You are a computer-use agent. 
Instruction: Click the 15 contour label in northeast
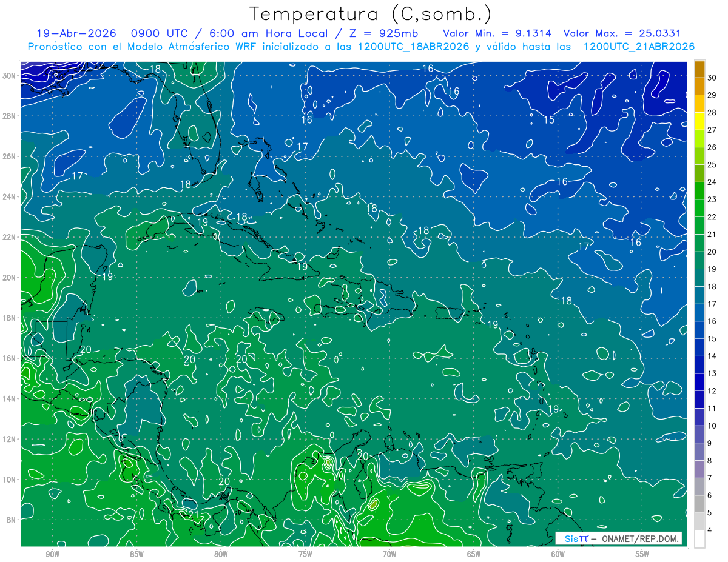(x=549, y=120)
